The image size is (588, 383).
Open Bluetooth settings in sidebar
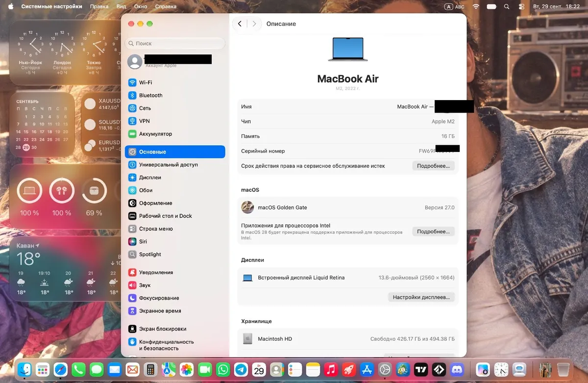(175, 95)
